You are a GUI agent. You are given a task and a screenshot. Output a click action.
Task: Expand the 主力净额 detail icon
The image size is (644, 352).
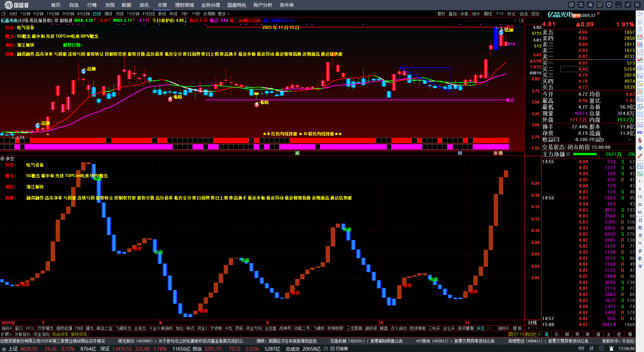click(x=568, y=155)
